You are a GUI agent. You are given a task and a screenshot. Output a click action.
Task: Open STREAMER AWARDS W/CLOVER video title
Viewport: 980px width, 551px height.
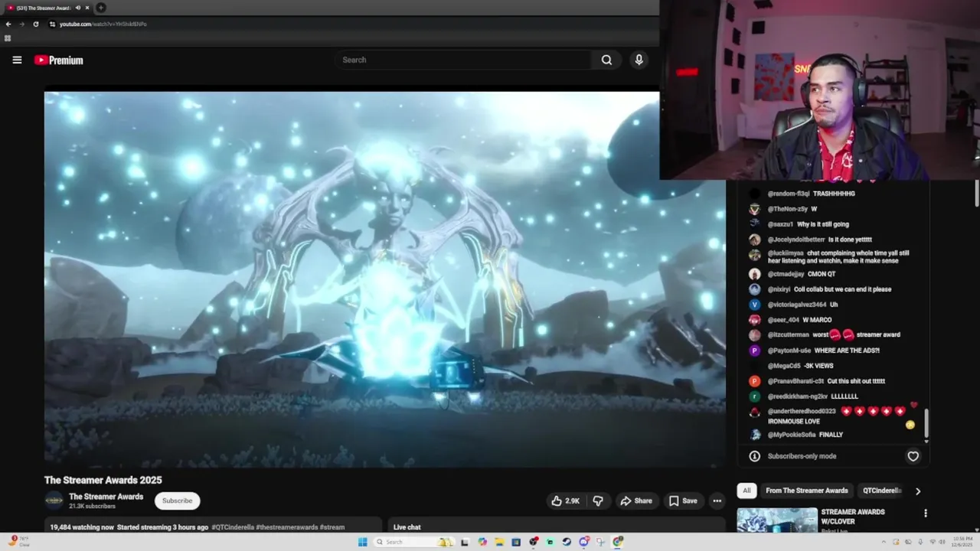853,517
